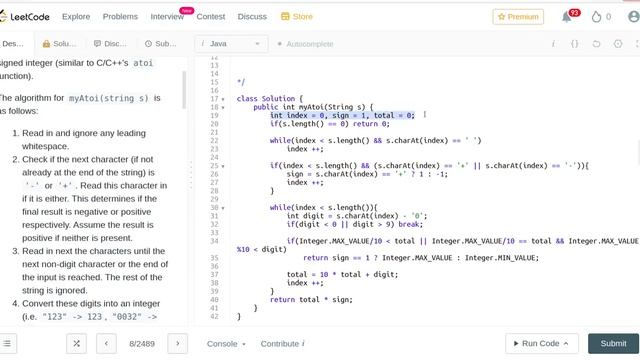Switch to the Solution tab
Image resolution: width=640 pixels, height=360 pixels.
coord(59,44)
